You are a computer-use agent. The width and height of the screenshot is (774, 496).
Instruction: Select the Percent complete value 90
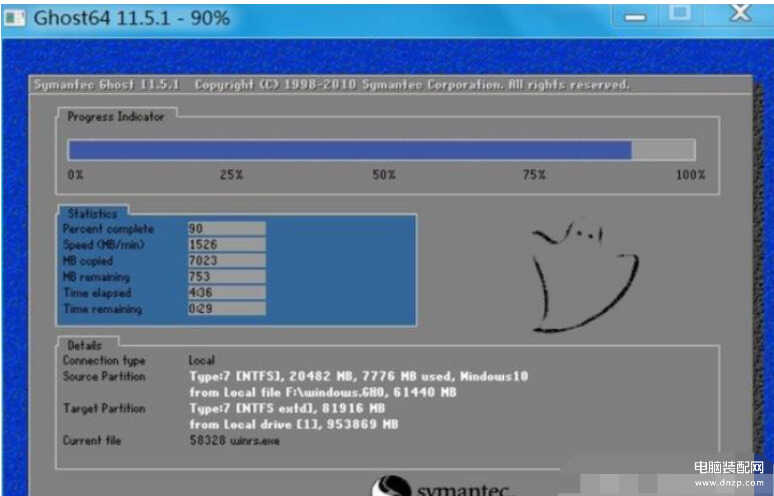227,229
